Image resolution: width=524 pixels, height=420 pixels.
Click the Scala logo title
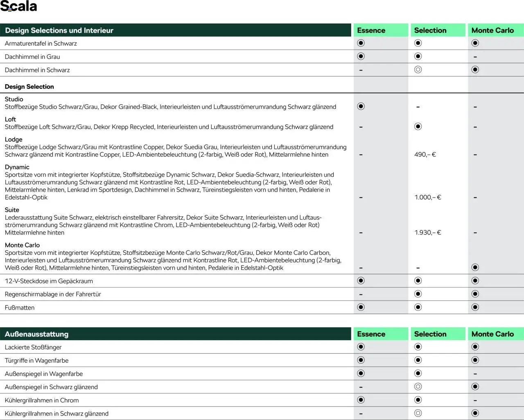coord(18,7)
